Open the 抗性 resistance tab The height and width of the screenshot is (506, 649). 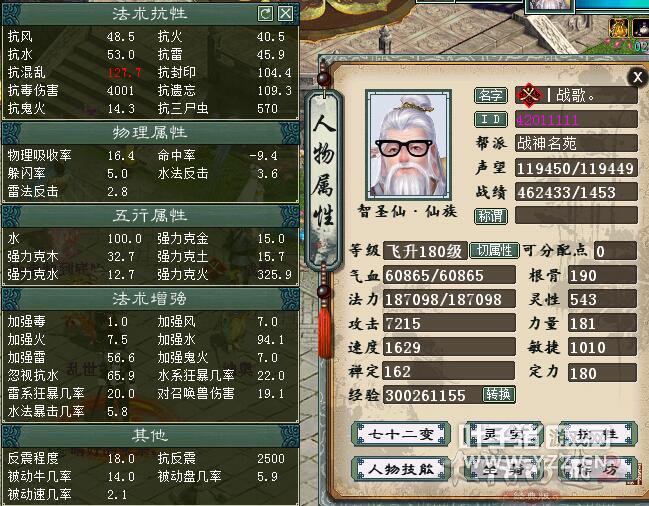597,434
